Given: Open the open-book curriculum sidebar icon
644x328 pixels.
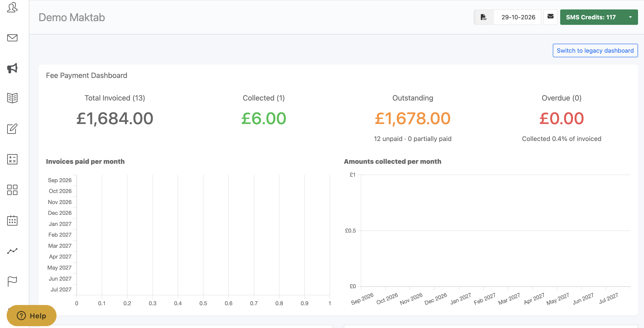Looking at the screenshot, I should [x=12, y=98].
